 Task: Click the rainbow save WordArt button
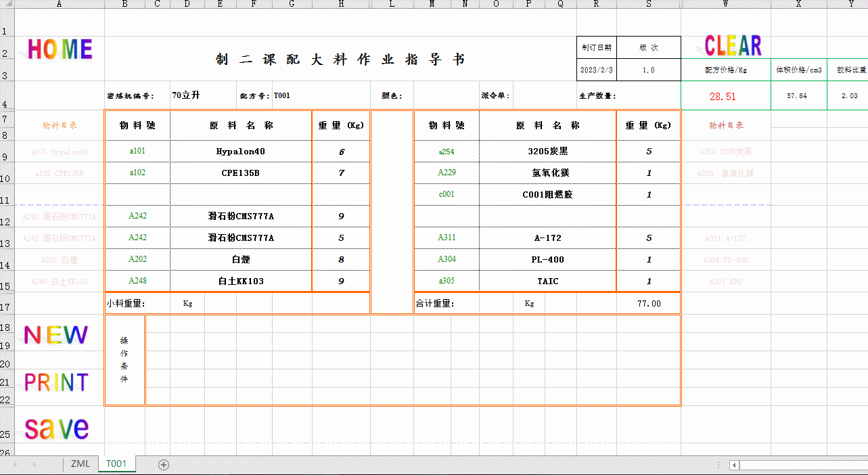56,428
